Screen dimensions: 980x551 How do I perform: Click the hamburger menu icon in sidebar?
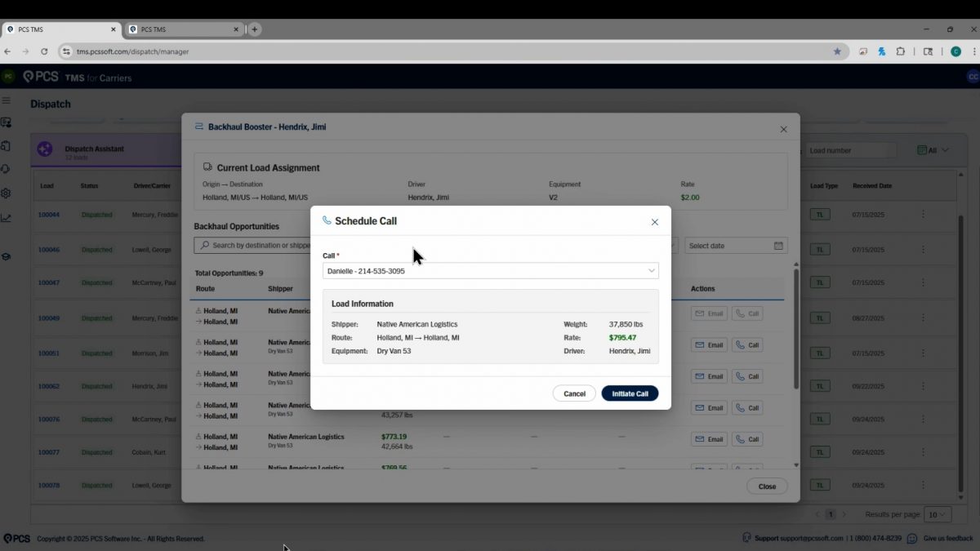point(7,100)
